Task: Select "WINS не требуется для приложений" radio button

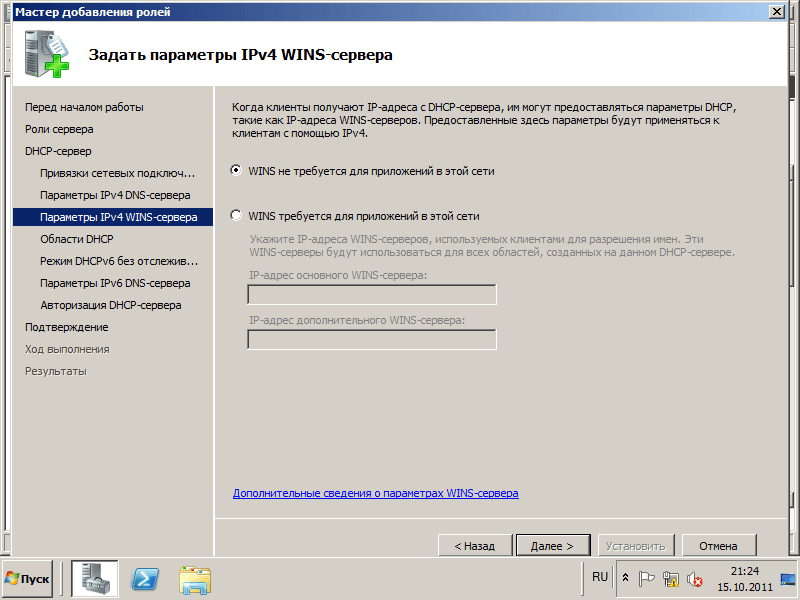Action: 236,170
